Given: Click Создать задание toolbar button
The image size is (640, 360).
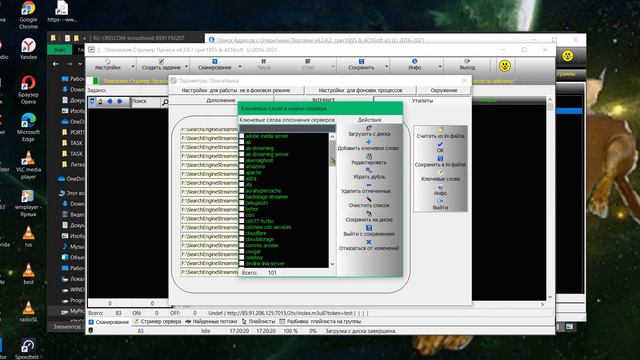Looking at the screenshot, I should pyautogui.click(x=161, y=64).
